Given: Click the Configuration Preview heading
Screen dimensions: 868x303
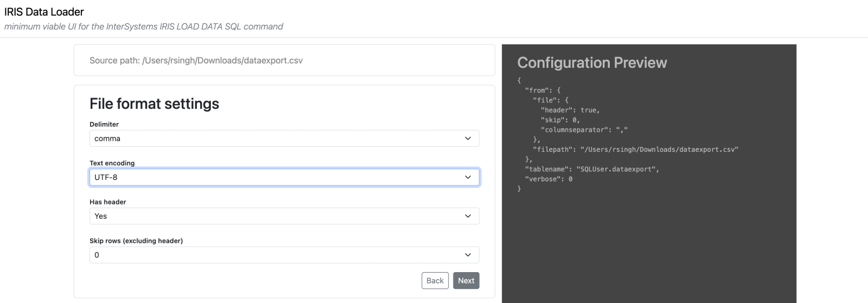Looking at the screenshot, I should 592,63.
